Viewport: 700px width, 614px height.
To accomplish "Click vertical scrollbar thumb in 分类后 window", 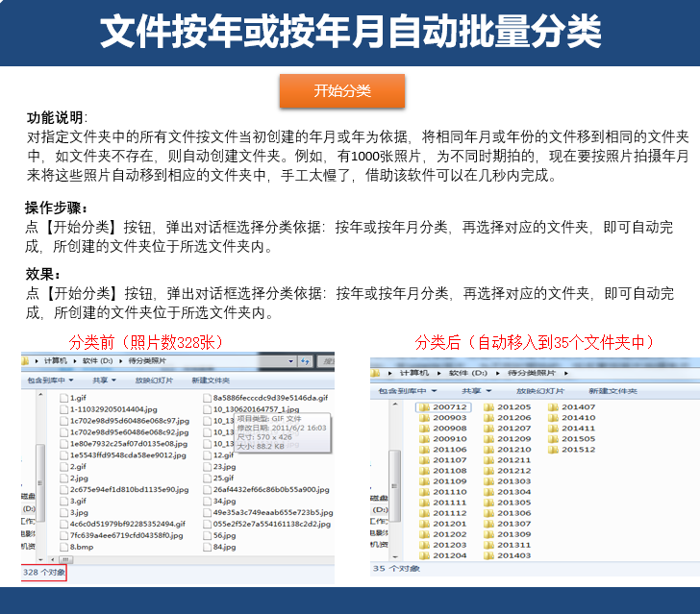I will (x=394, y=485).
